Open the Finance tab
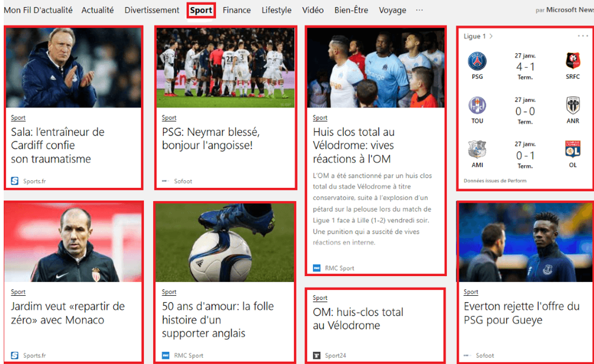 click(237, 10)
